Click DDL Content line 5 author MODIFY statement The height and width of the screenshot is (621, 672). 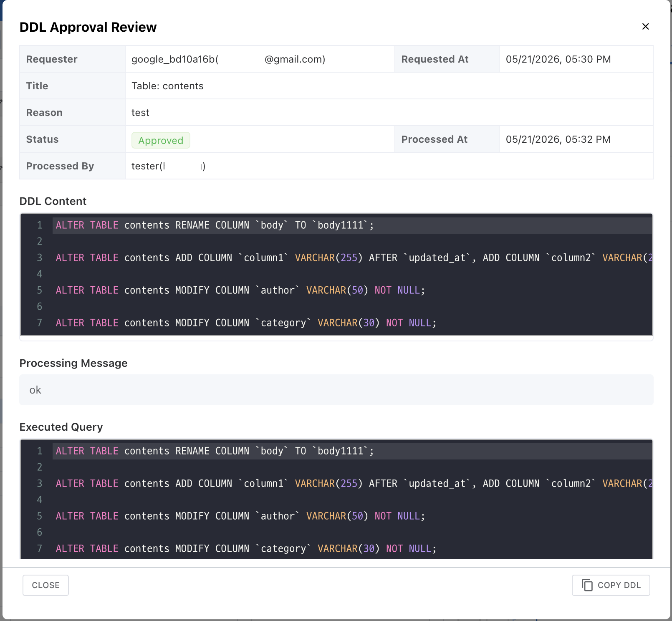[240, 290]
